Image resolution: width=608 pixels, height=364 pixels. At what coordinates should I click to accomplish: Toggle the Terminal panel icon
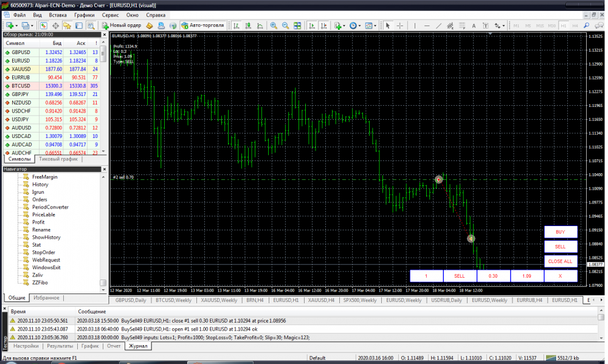point(78,26)
